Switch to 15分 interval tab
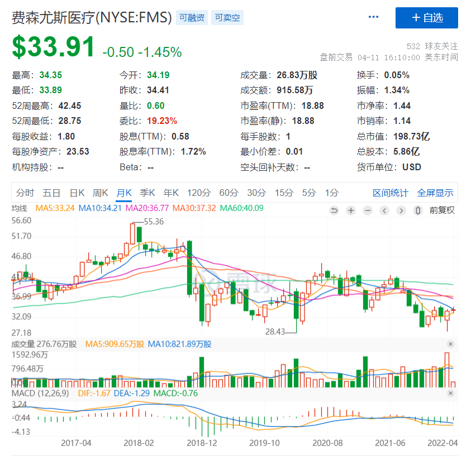Viewport: 476px width, 456px height. [x=284, y=193]
